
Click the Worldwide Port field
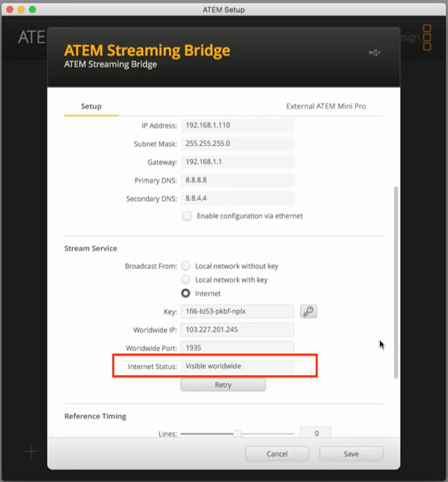click(x=237, y=347)
